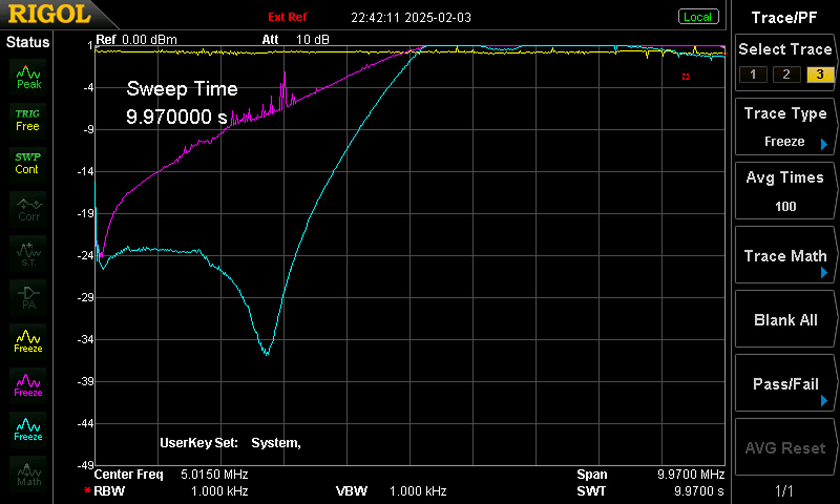Click the Trace Type softkey label
Image resolution: width=840 pixels, height=504 pixels.
pos(785,114)
